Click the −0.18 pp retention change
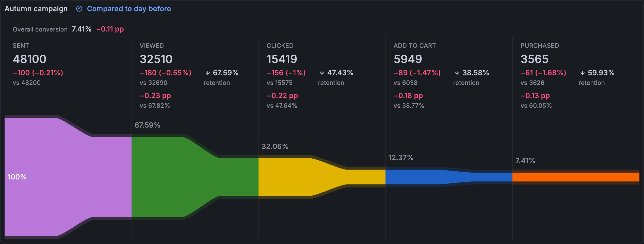The width and height of the screenshot is (644, 244). [408, 96]
